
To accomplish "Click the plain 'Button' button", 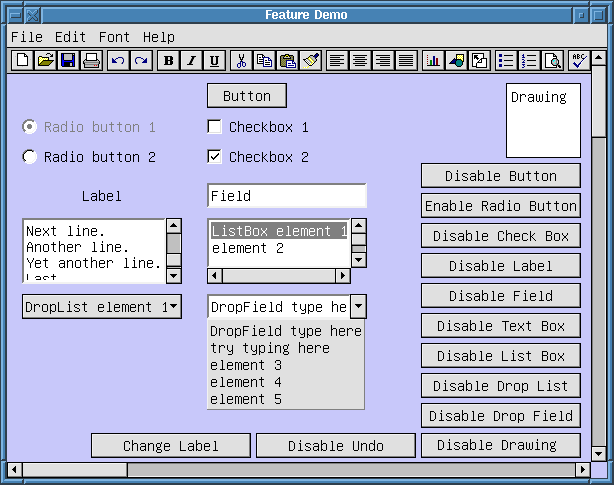I will click(247, 96).
